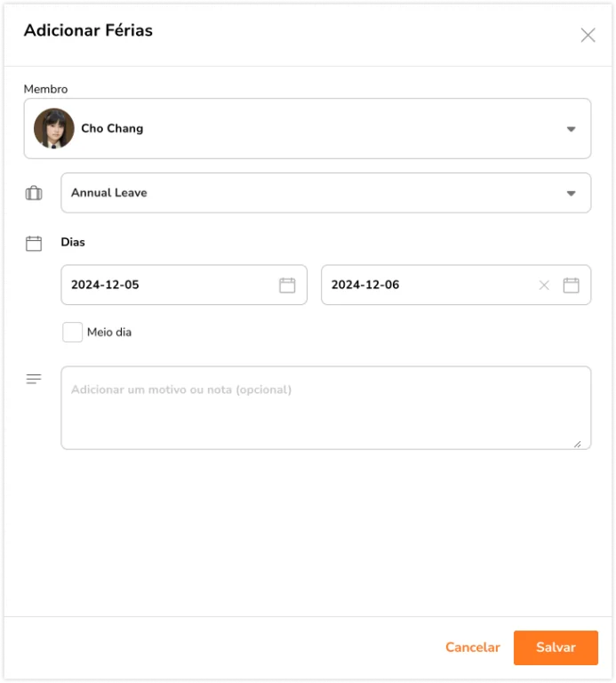Image resolution: width=616 pixels, height=683 pixels.
Task: Close the Adicionar Férias dialog
Action: (x=588, y=36)
